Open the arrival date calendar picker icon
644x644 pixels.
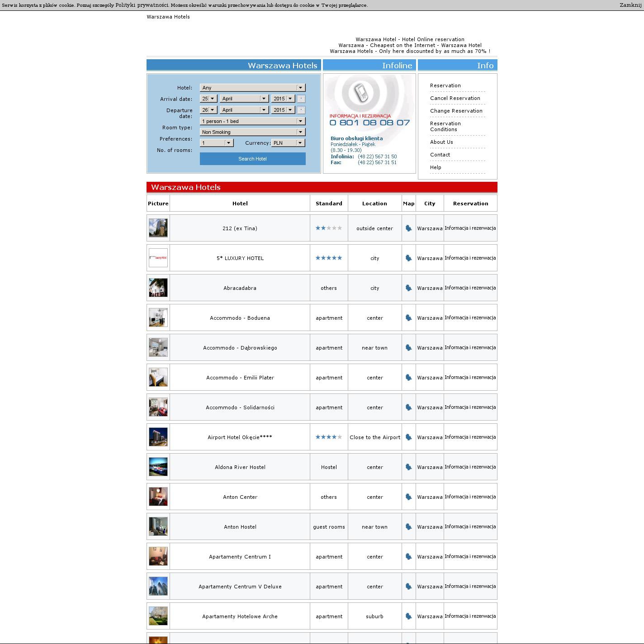(301, 99)
